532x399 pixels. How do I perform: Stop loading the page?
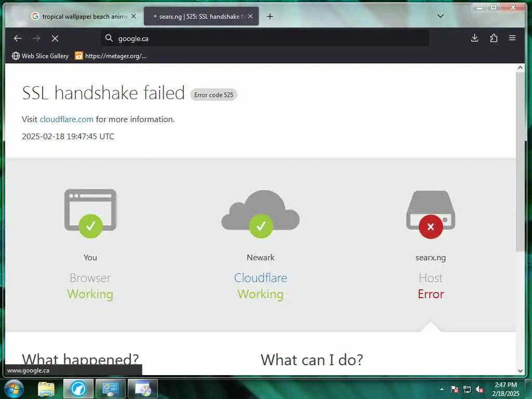tap(55, 38)
